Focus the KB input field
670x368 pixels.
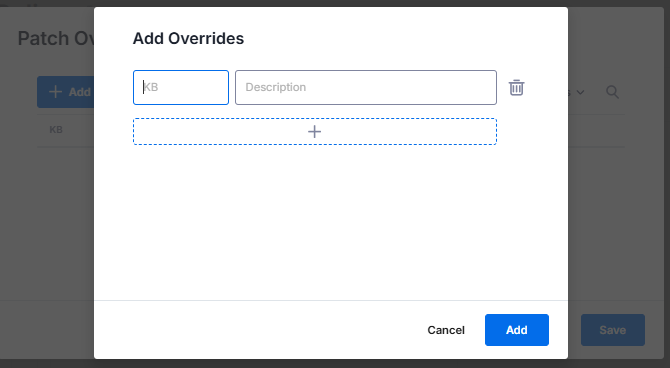click(181, 88)
